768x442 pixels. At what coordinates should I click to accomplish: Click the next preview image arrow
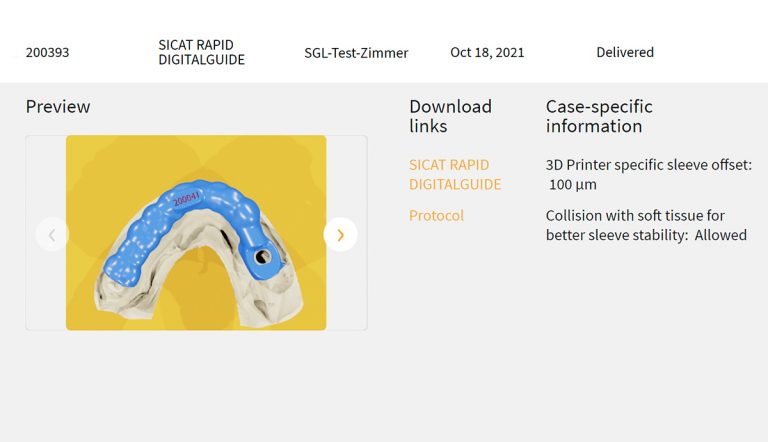tap(340, 235)
